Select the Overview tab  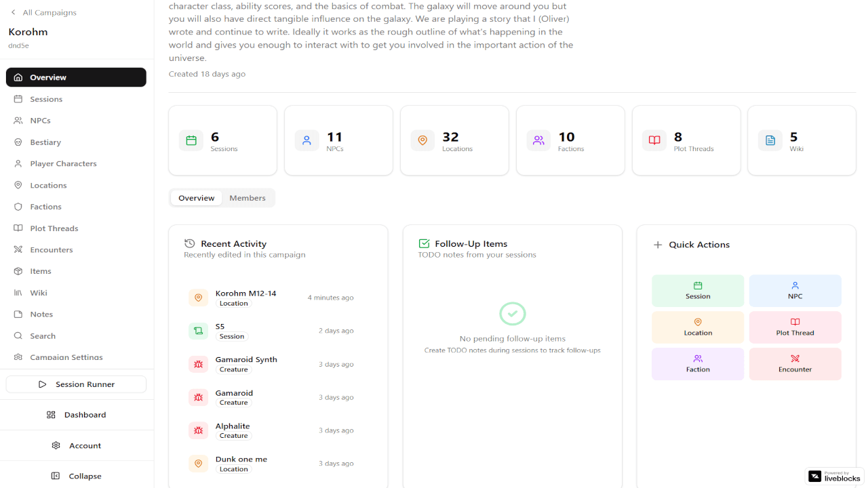click(x=196, y=198)
